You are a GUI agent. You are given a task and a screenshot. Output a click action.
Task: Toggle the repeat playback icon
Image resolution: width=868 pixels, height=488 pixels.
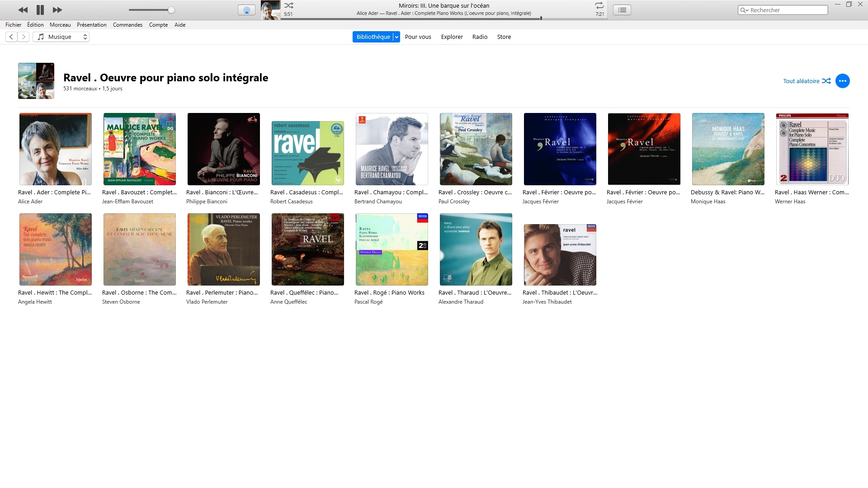click(599, 5)
